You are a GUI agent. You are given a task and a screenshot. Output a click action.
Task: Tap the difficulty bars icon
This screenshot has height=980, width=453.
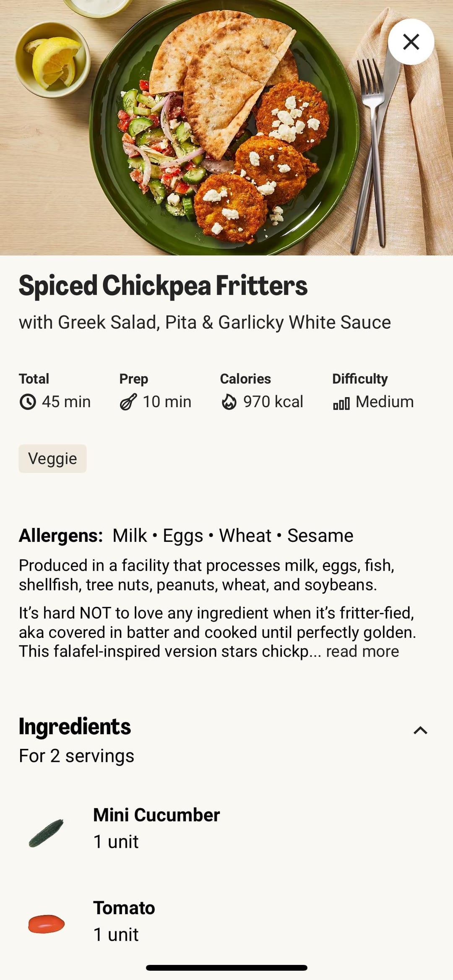[x=341, y=403]
